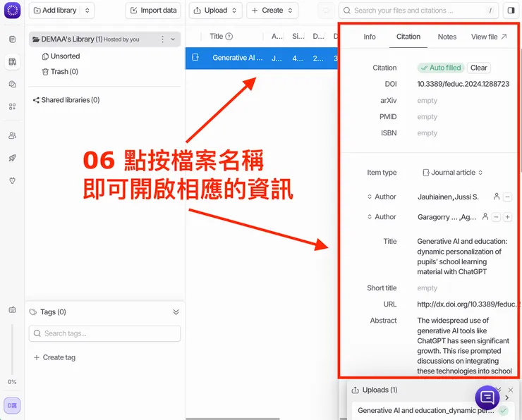Viewport: 522px width, 420px height.
Task: Click uploaded file Generative AI and education_dynamic
Action: coord(426,410)
